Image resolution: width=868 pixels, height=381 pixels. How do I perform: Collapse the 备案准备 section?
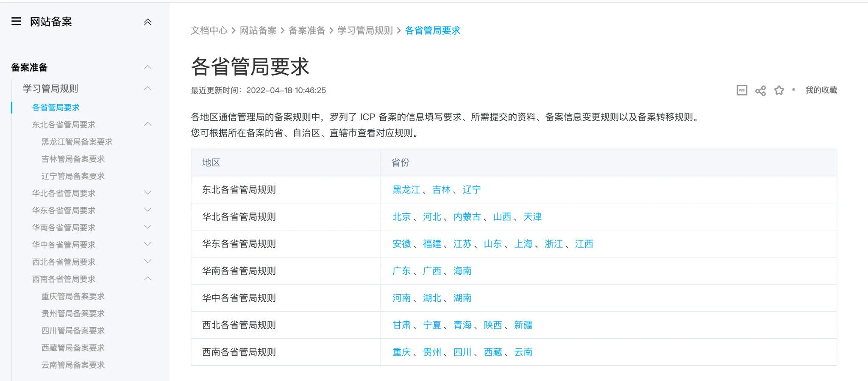pyautogui.click(x=147, y=67)
